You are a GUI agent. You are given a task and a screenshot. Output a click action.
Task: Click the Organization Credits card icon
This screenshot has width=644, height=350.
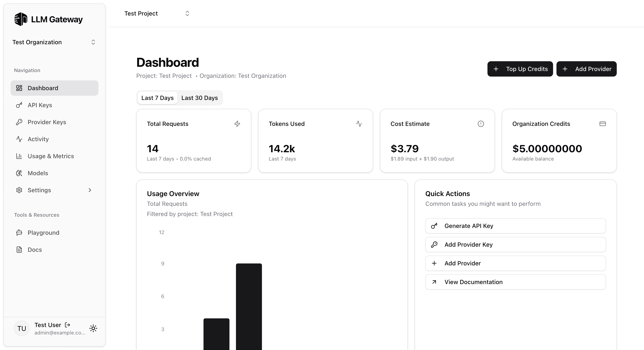tap(602, 124)
